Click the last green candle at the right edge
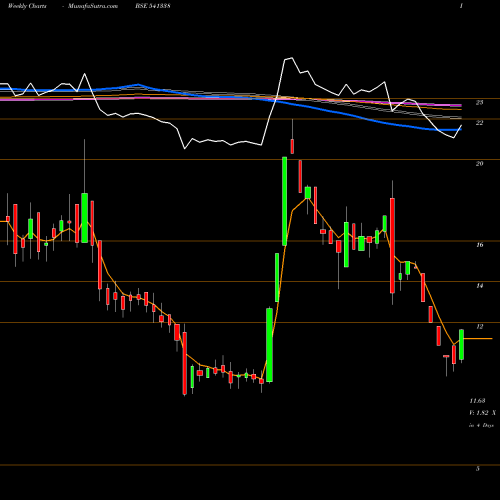The height and width of the screenshot is (500, 500). point(462,345)
